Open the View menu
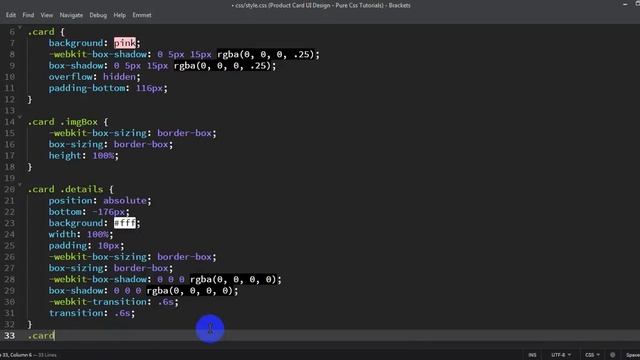Image resolution: width=640 pixels, height=360 pixels. click(47, 15)
